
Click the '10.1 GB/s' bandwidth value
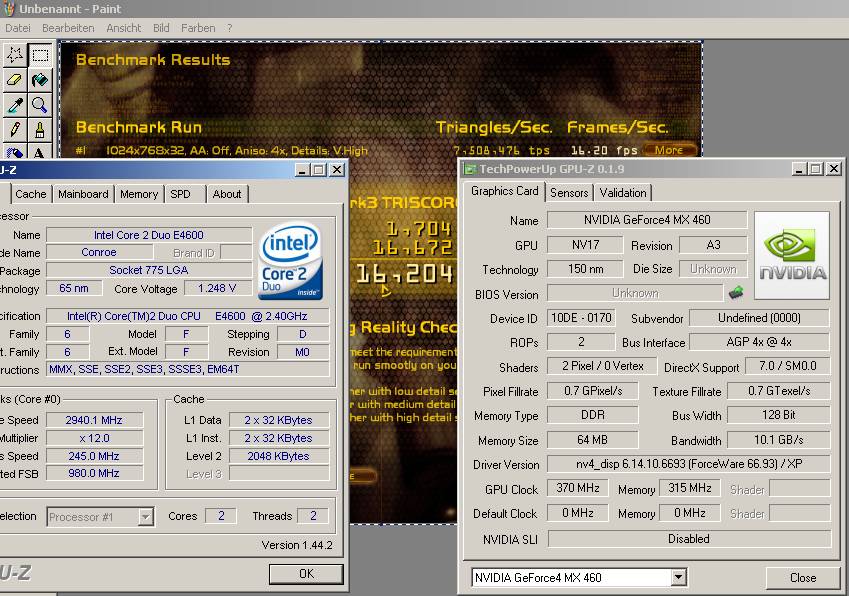click(x=779, y=440)
